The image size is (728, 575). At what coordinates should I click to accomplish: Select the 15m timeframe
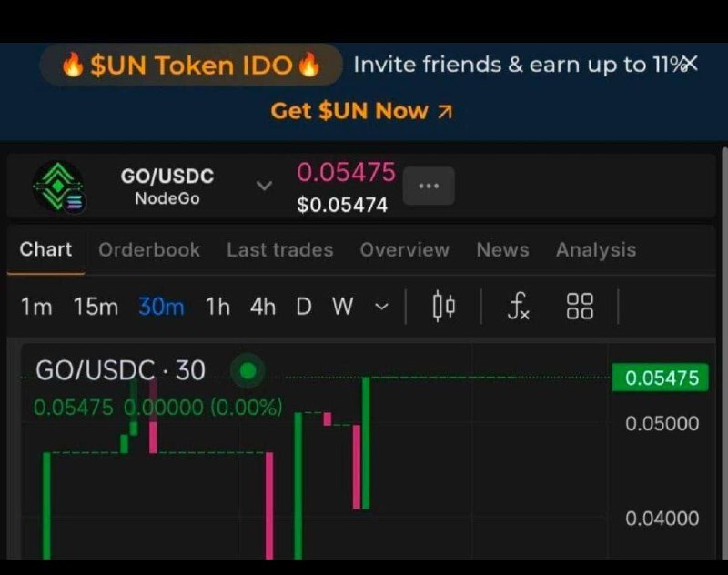(96, 307)
